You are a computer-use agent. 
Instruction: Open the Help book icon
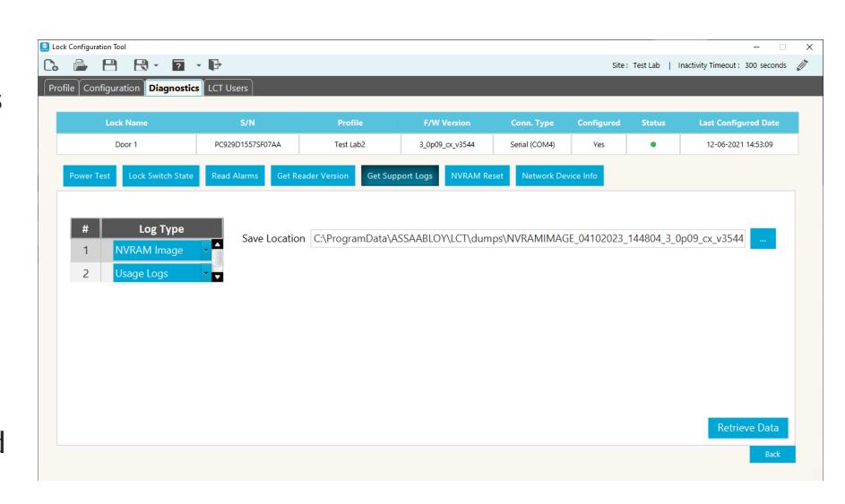point(178,65)
